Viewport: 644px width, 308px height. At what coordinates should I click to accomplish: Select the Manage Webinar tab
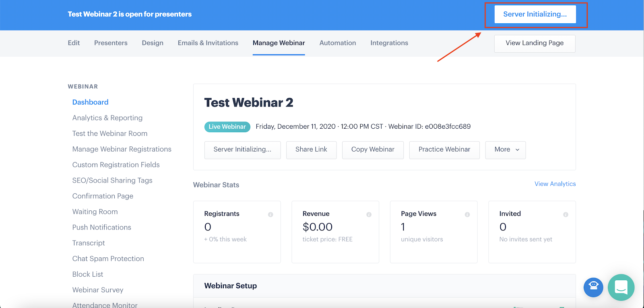pyautogui.click(x=279, y=43)
